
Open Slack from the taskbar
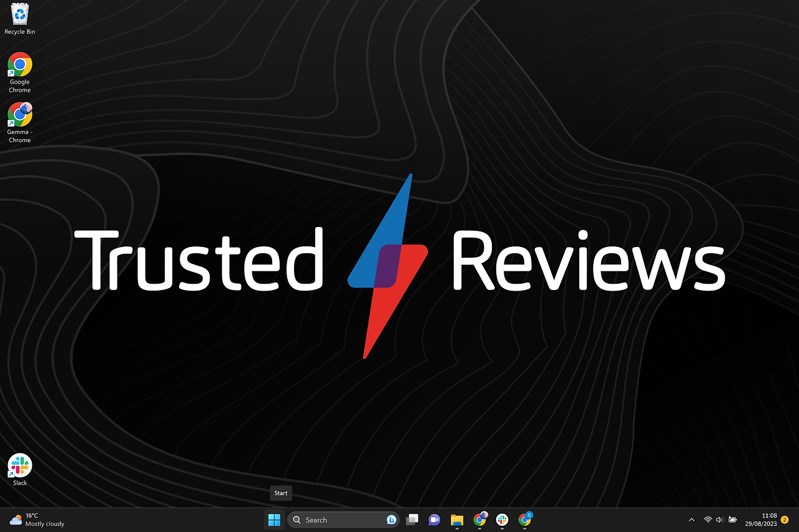coord(502,520)
